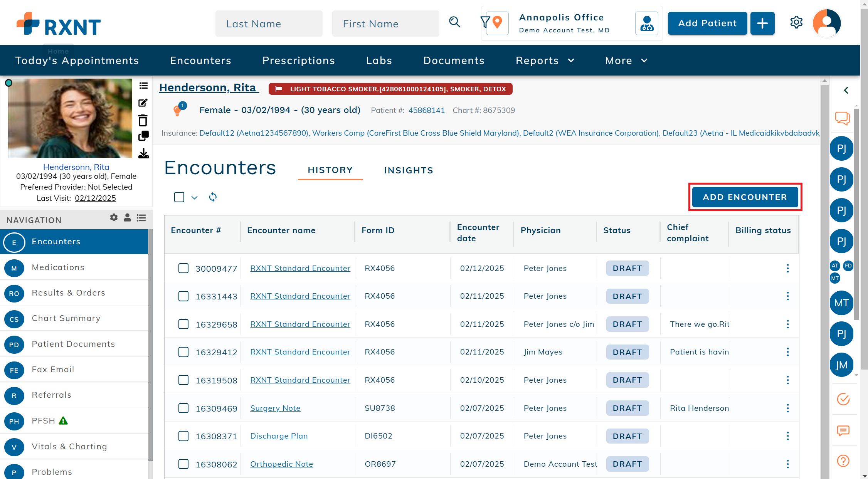Open row actions menu for encounter 16329412
This screenshot has height=479, width=868.
788,352
